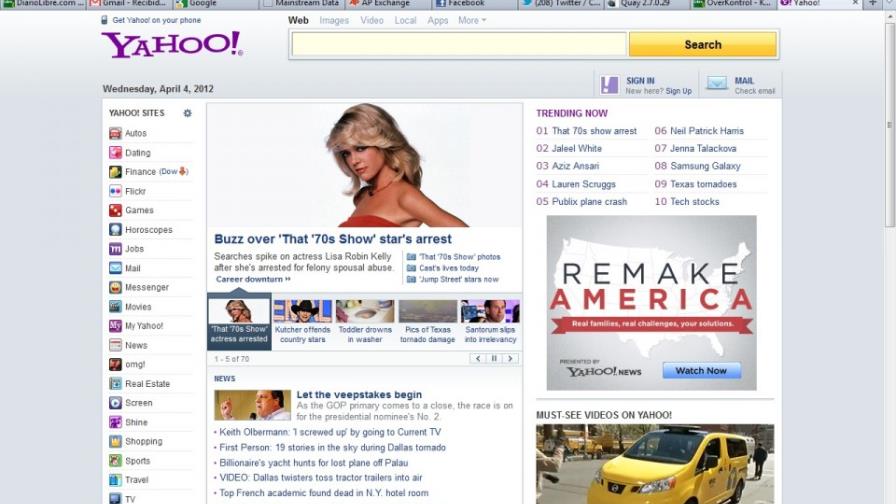This screenshot has height=504, width=896.
Task: Open the 'That '70s Show' photos link
Action: click(x=459, y=257)
